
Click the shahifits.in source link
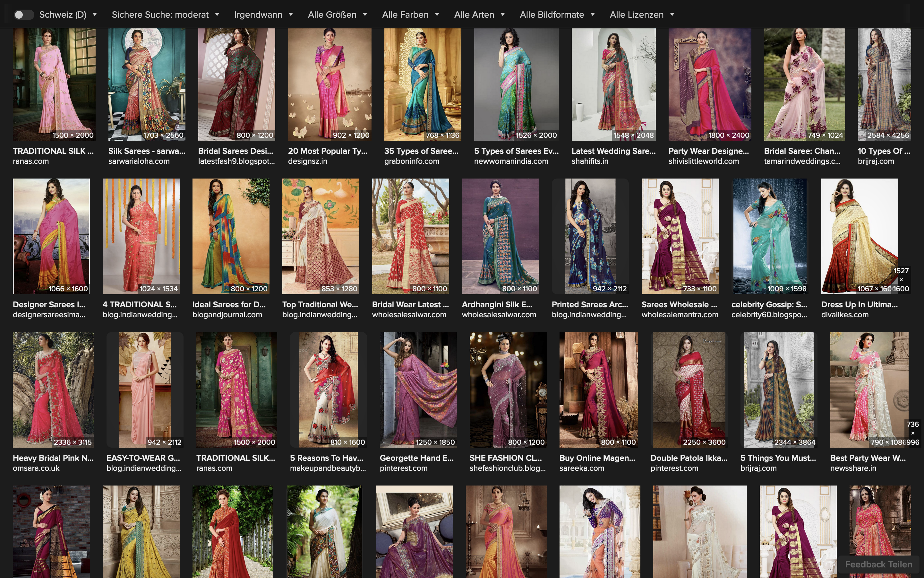click(x=590, y=161)
